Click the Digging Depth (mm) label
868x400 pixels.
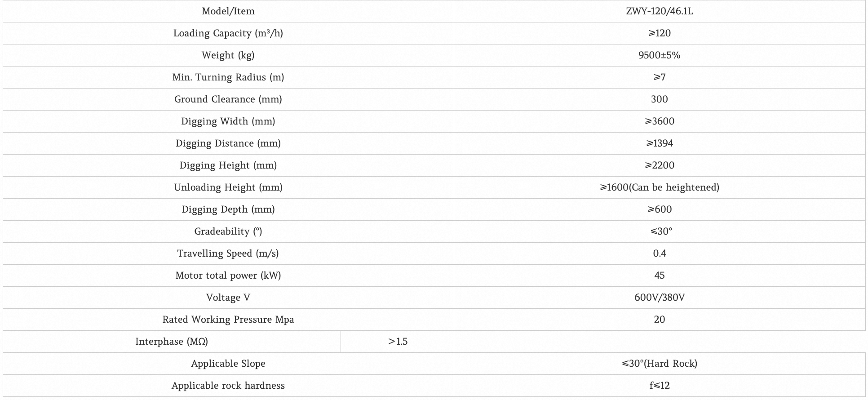[x=228, y=209]
